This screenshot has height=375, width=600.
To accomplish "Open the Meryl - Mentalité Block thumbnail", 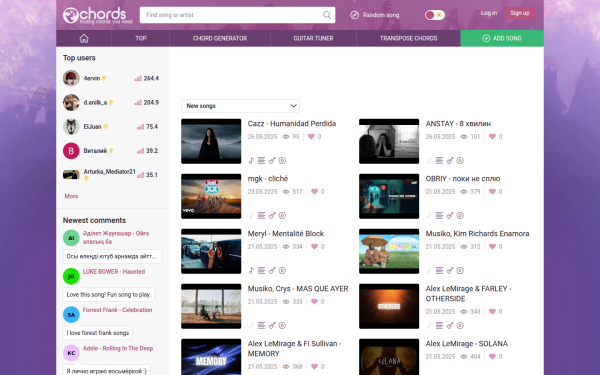I will pyautogui.click(x=211, y=251).
